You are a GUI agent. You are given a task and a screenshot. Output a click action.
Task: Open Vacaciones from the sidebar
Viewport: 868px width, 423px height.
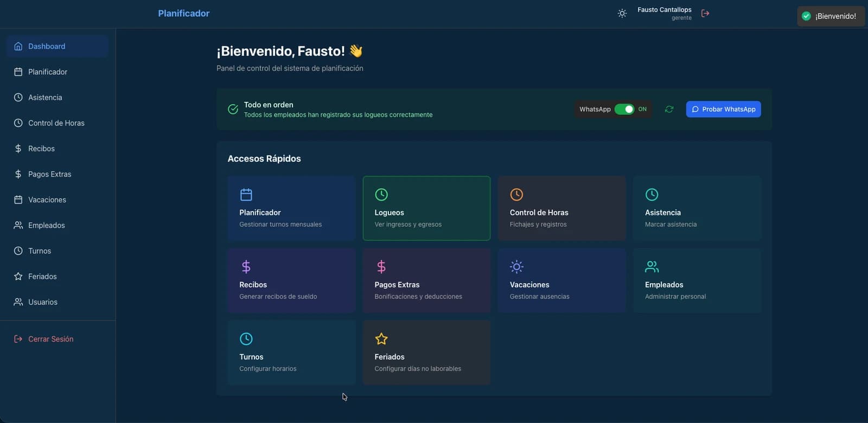coord(58,200)
